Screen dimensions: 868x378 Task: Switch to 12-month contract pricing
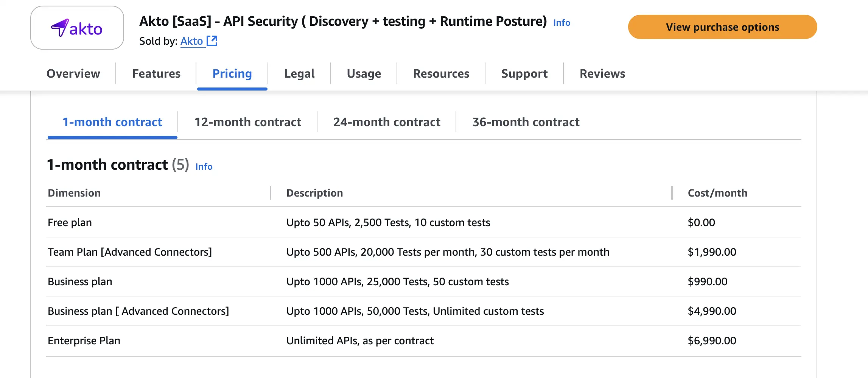(248, 122)
